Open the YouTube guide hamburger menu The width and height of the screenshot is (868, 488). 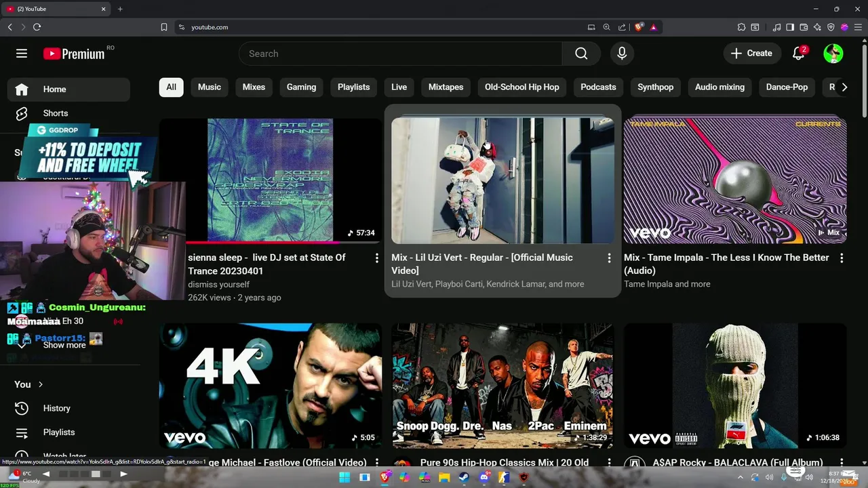(22, 54)
